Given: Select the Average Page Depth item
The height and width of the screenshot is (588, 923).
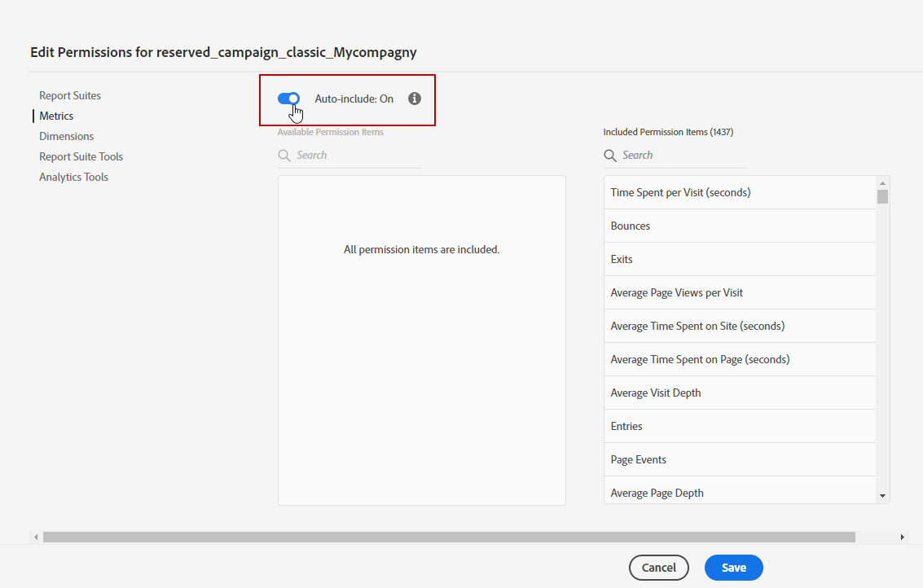Looking at the screenshot, I should tap(740, 490).
